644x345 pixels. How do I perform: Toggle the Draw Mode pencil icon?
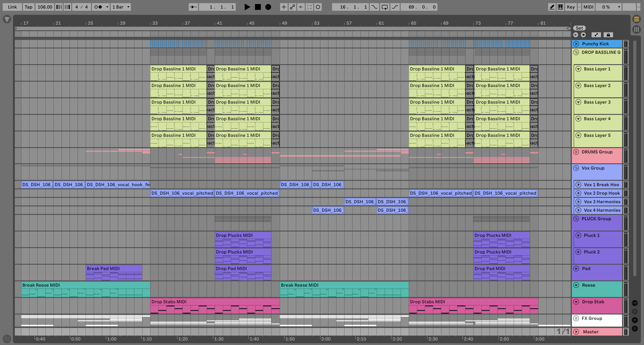(552, 7)
